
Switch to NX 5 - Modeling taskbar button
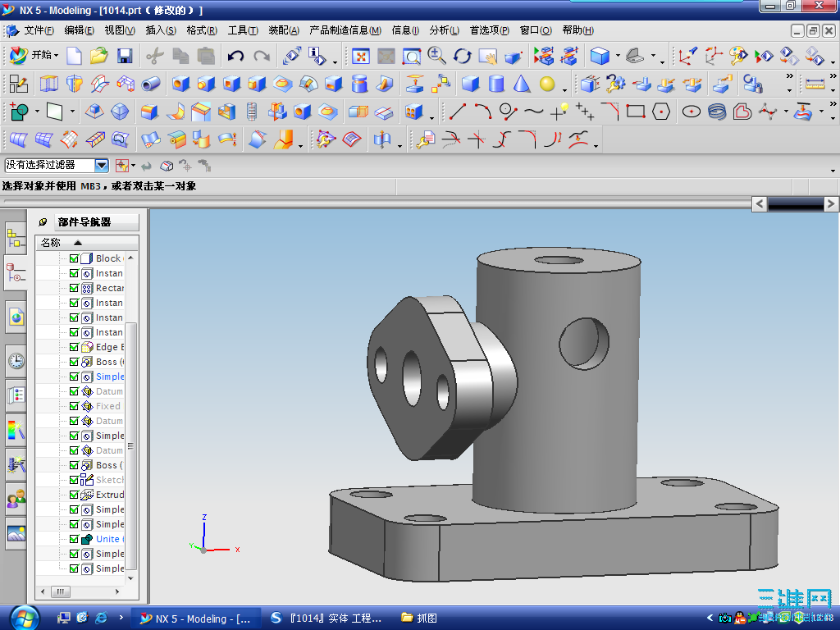pos(195,619)
